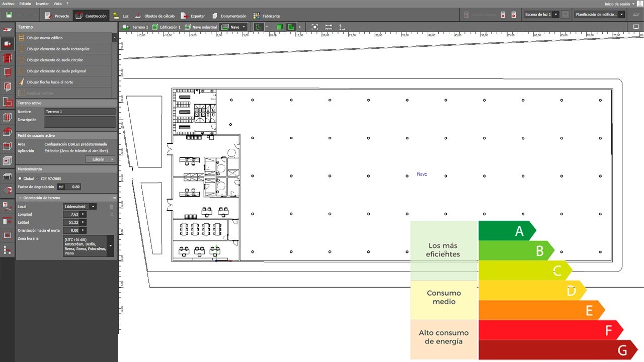Switch to the Documentación mode tab

coord(229,16)
